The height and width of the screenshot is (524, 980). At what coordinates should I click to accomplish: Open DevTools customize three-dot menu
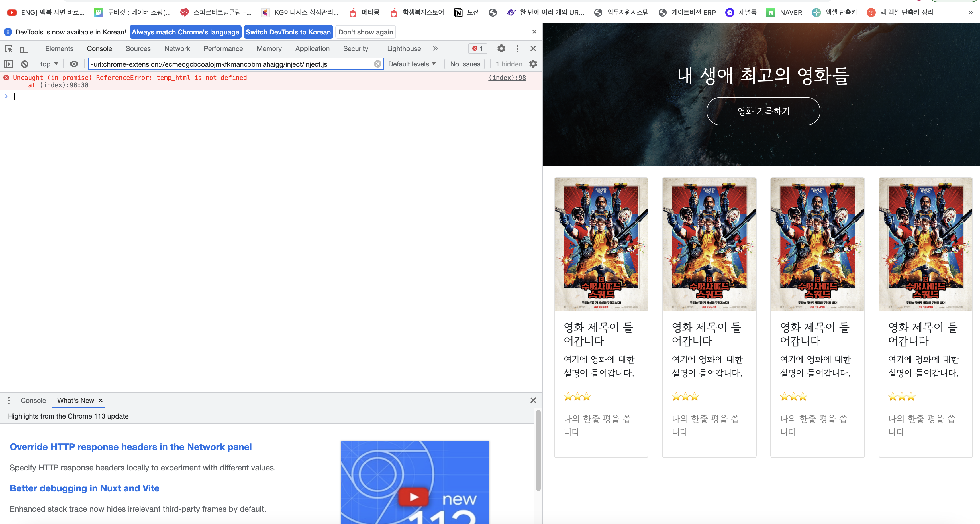click(x=517, y=49)
